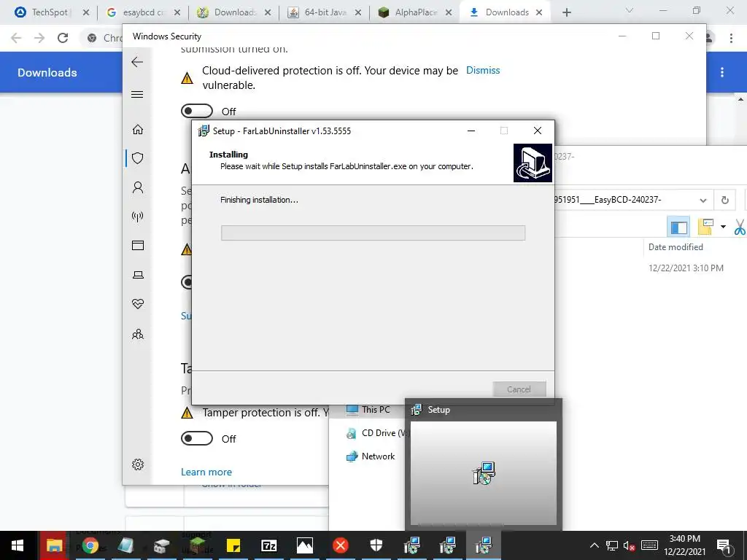Click Learn more link in Windows Security

[x=206, y=472]
